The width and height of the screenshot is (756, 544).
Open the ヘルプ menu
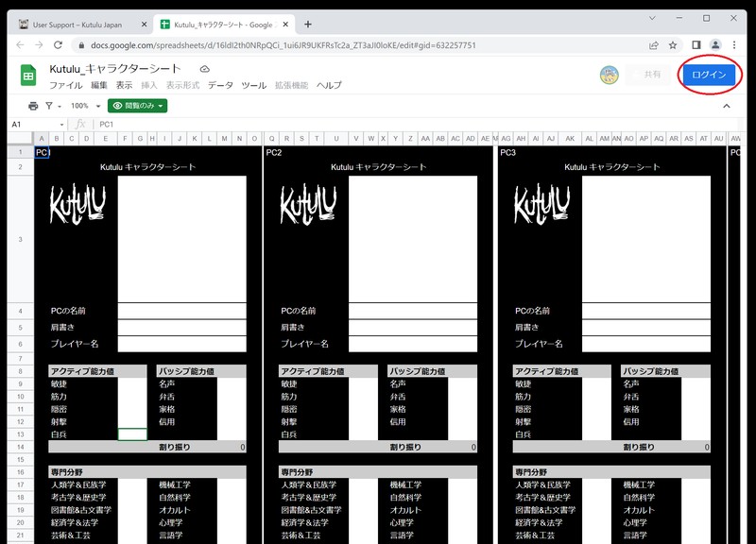coord(329,85)
